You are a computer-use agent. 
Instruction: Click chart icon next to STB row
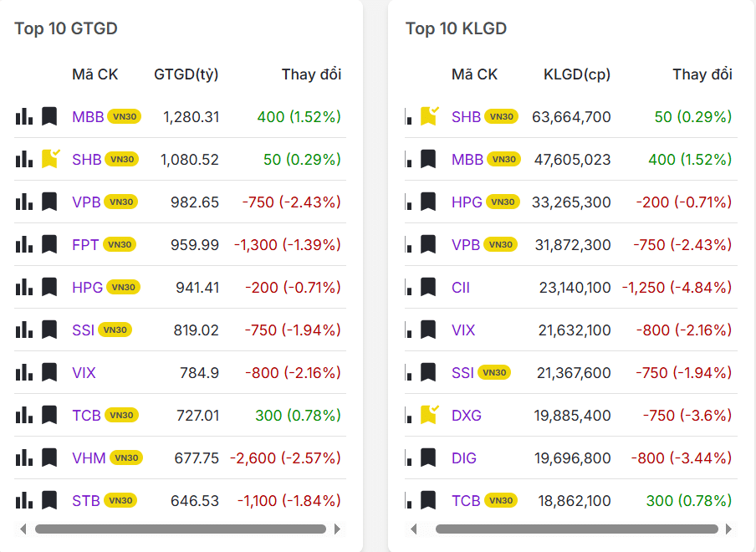[24, 500]
